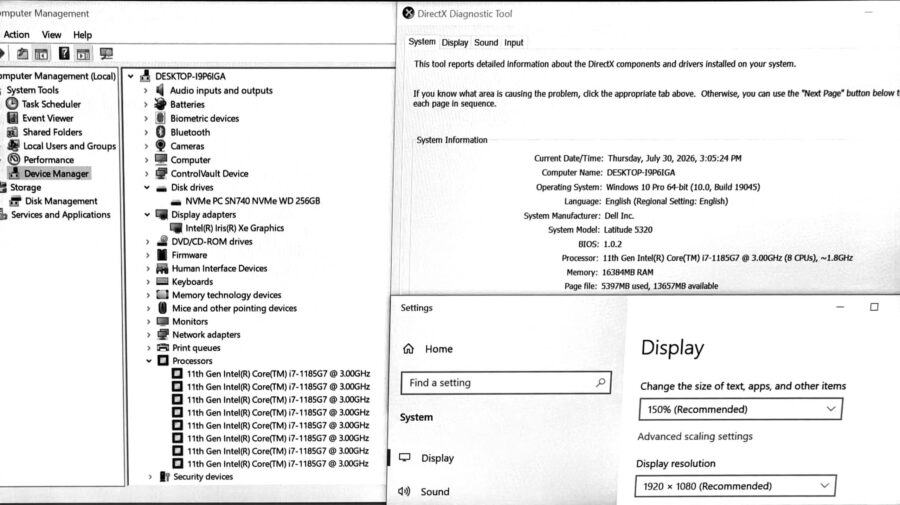Click the Bluetooth device icon
The image size is (900, 505).
(x=161, y=132)
